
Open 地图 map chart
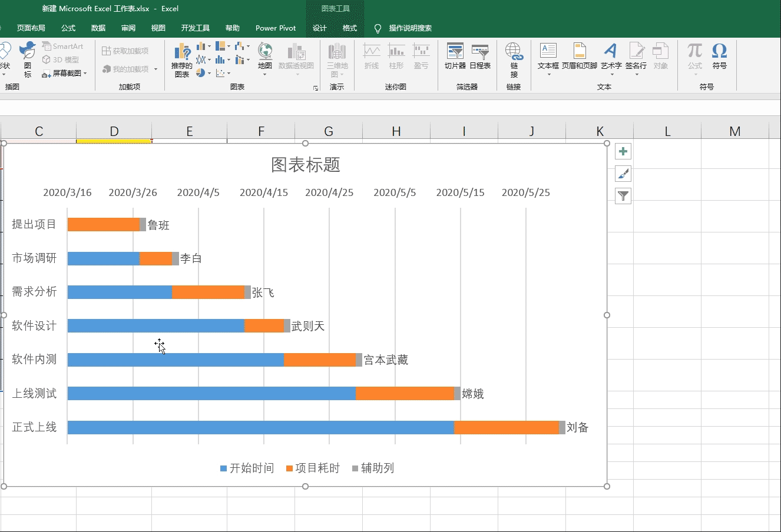coord(265,55)
